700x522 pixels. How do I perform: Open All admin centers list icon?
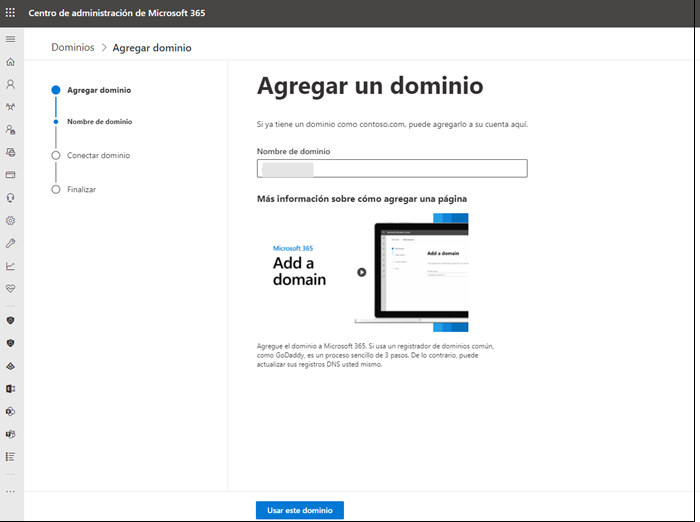point(10,457)
